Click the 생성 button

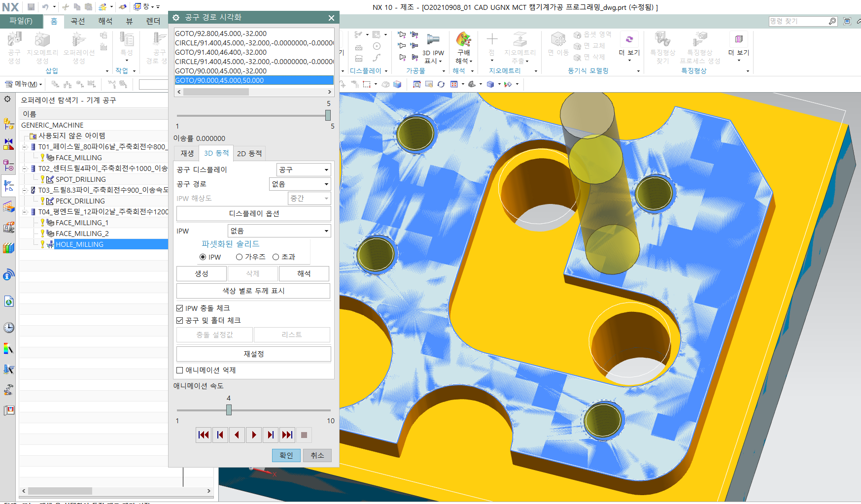tap(202, 274)
